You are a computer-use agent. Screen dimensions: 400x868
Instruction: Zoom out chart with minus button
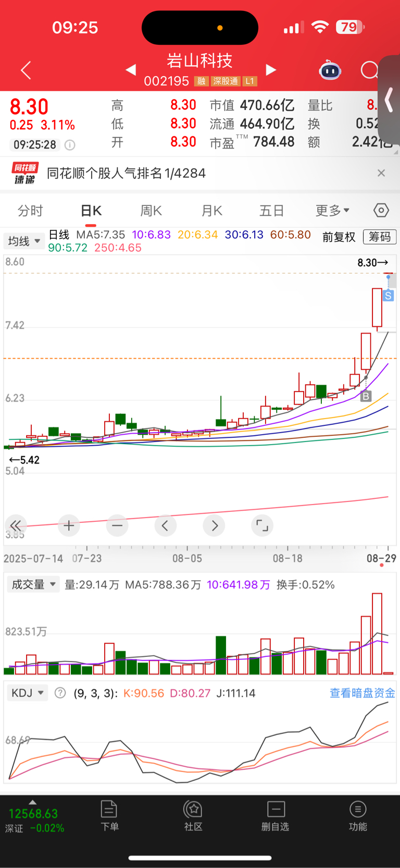[117, 525]
